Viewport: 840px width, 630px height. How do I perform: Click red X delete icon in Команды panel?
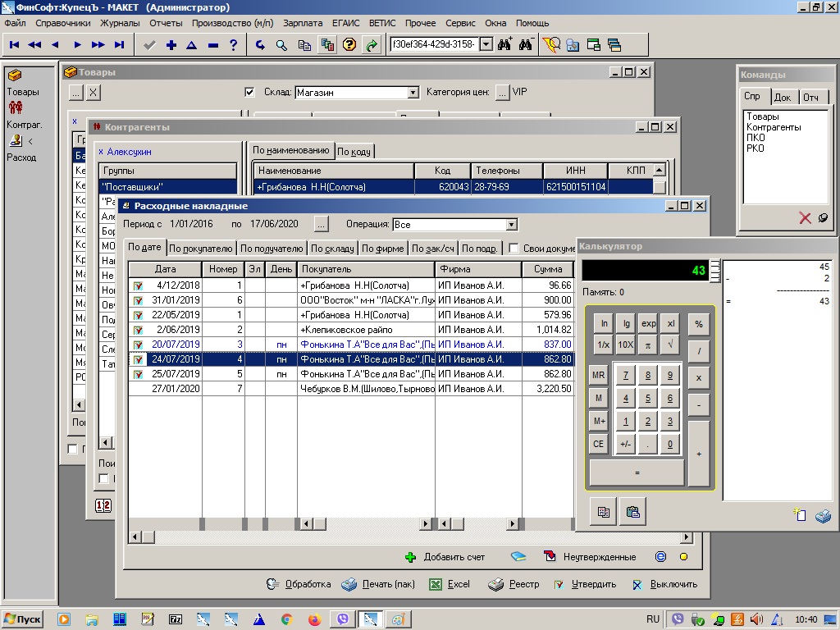pos(805,218)
